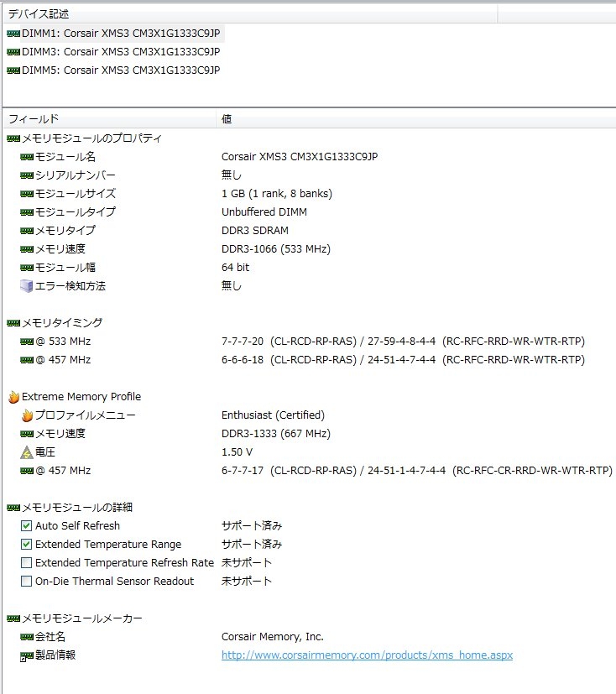
Task: Select the Corsair Memory, Inc. value
Action: coord(273,637)
